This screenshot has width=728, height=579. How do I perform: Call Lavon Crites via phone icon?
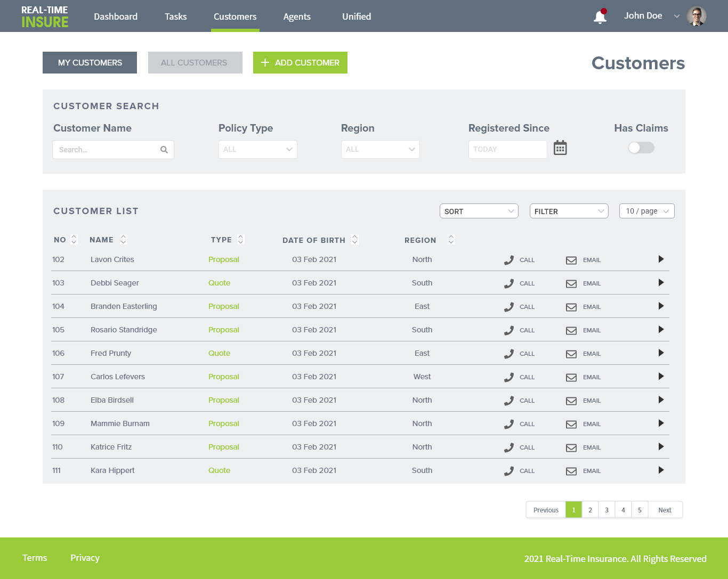[509, 260]
